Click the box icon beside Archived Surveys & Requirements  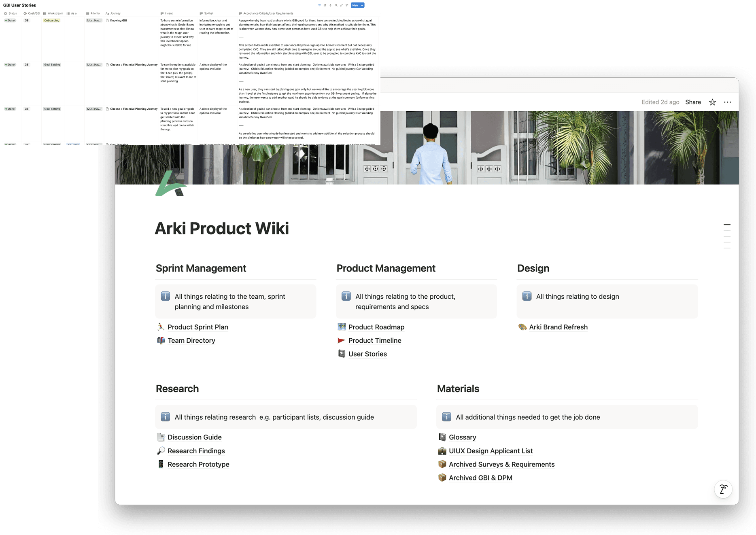pos(442,464)
